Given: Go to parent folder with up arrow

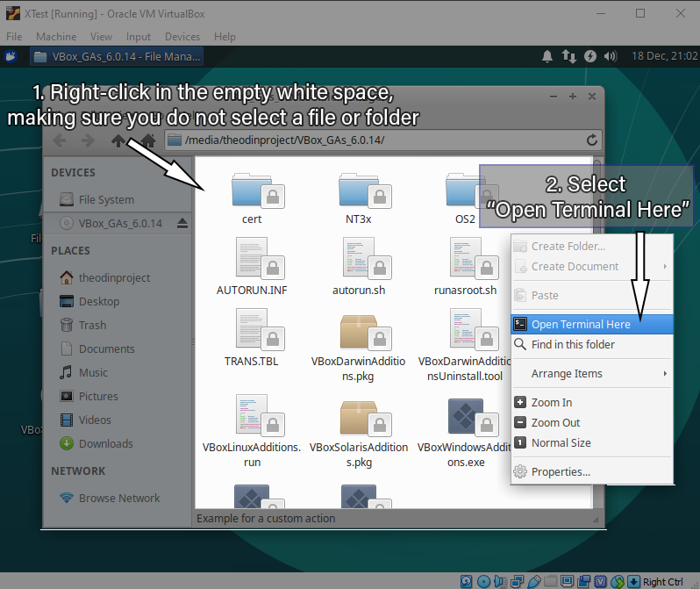Looking at the screenshot, I should click(x=119, y=140).
